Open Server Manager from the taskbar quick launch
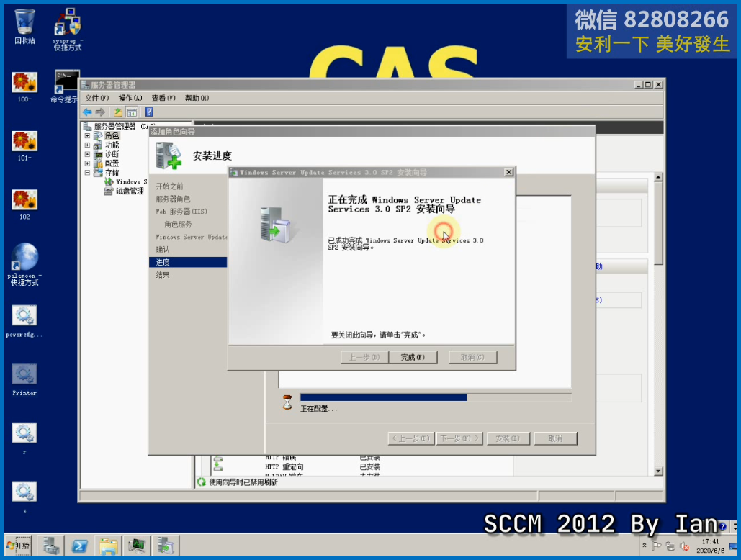Screen dimensions: 741x560 click(51, 546)
